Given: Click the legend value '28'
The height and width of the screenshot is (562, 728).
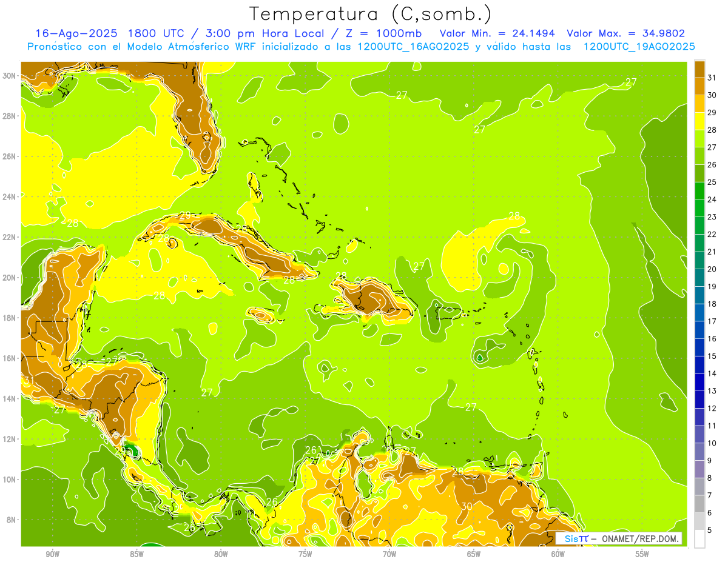Looking at the screenshot, I should tap(712, 130).
